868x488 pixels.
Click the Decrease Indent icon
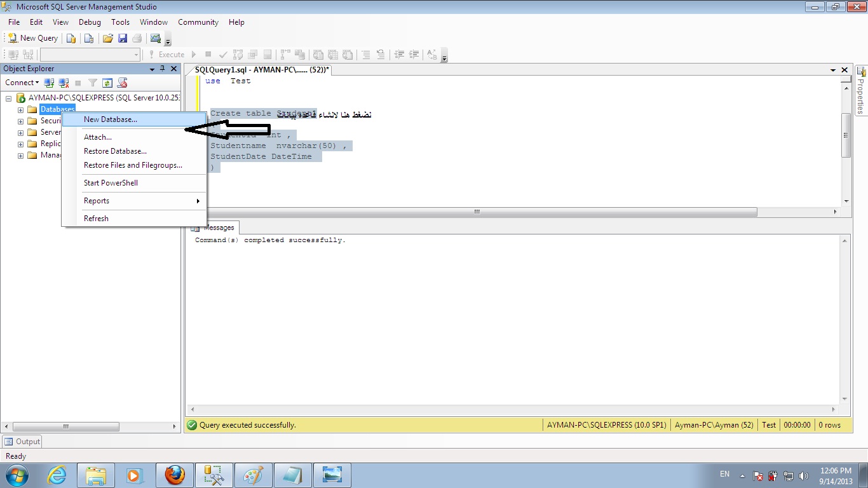point(400,55)
